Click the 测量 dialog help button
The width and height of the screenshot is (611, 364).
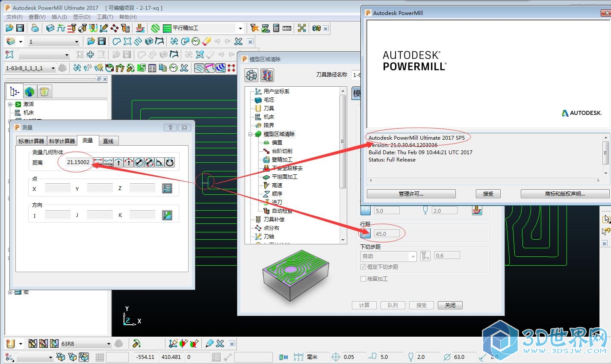[x=170, y=127]
